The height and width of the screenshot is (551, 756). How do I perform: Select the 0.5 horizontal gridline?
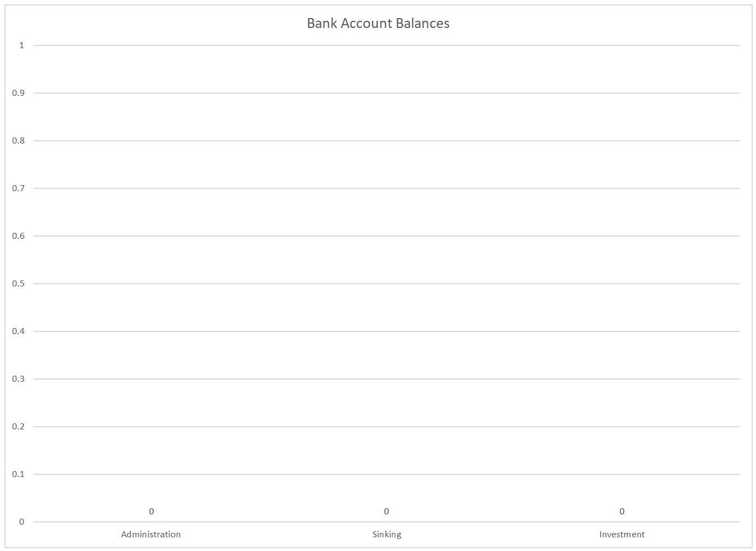[387, 284]
